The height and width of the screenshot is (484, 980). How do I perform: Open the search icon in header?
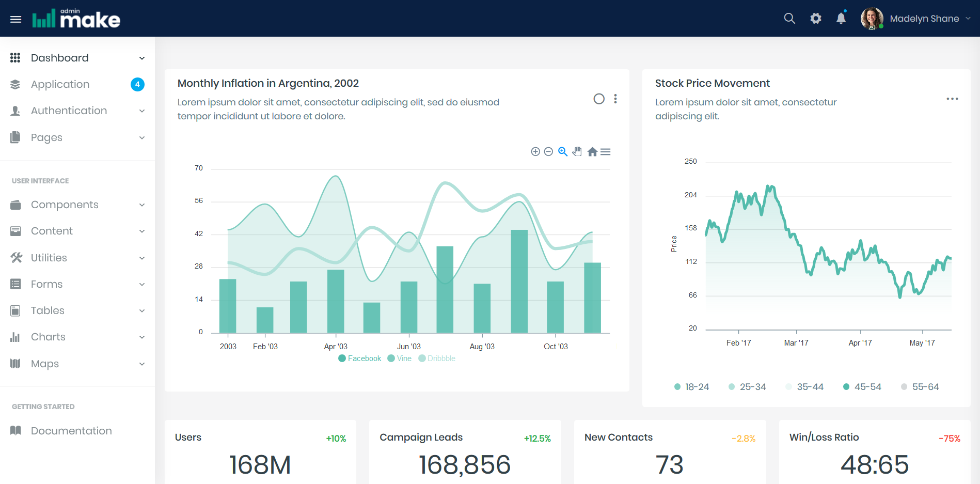[789, 19]
